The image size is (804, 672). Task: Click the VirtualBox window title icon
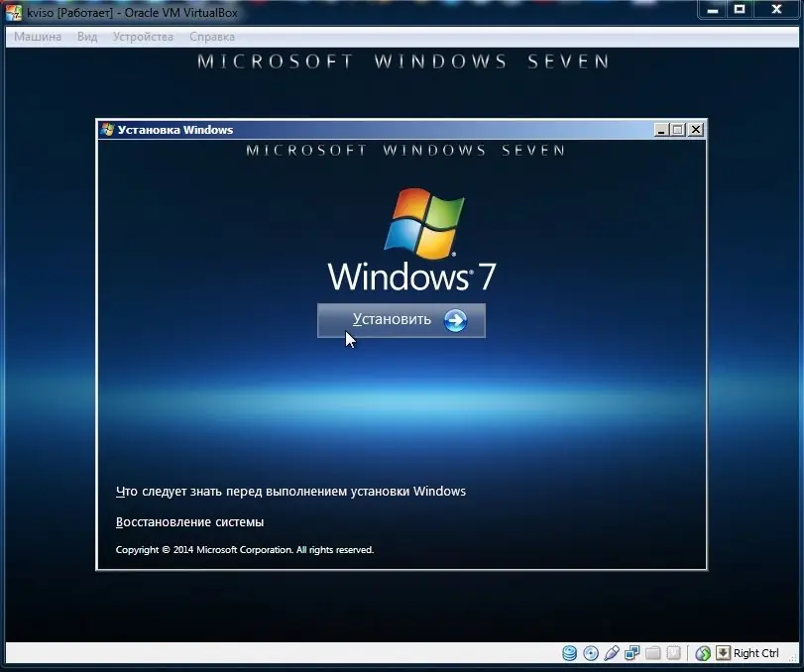pos(14,12)
